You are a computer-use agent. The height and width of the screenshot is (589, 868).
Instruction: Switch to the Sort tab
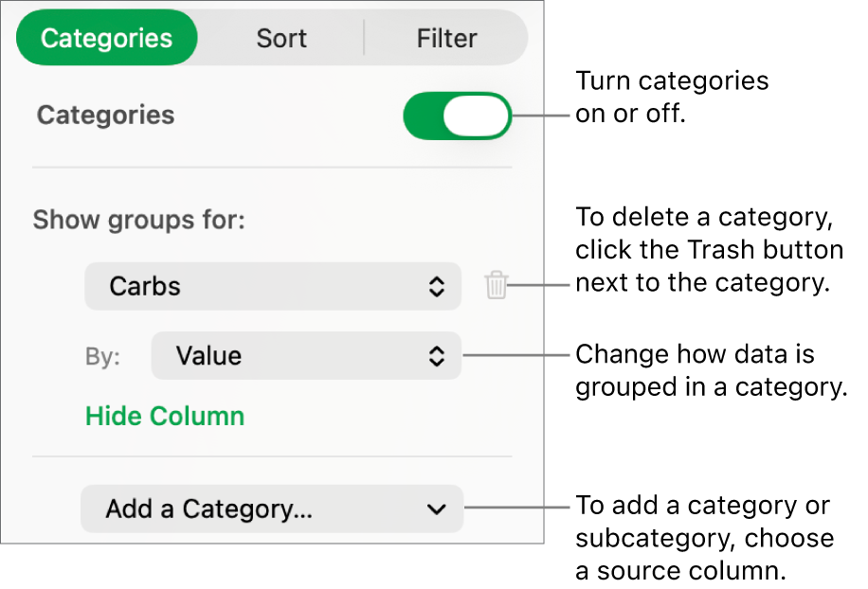(280, 38)
